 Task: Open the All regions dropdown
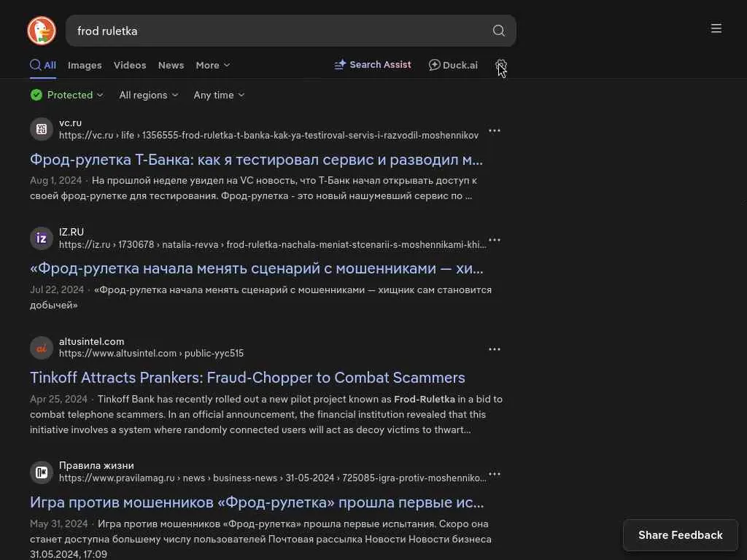(x=148, y=95)
